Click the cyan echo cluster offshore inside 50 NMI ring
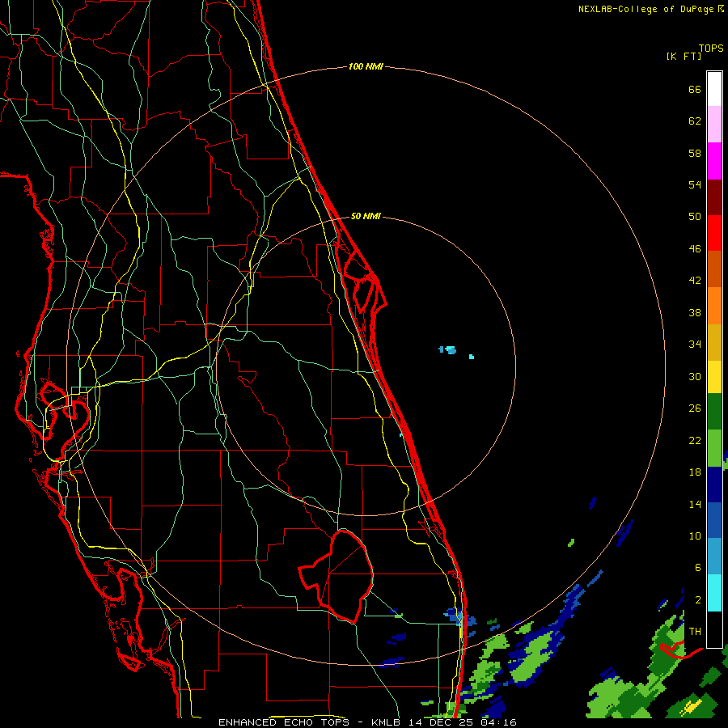Screen dimensions: 728x728 (448, 349)
